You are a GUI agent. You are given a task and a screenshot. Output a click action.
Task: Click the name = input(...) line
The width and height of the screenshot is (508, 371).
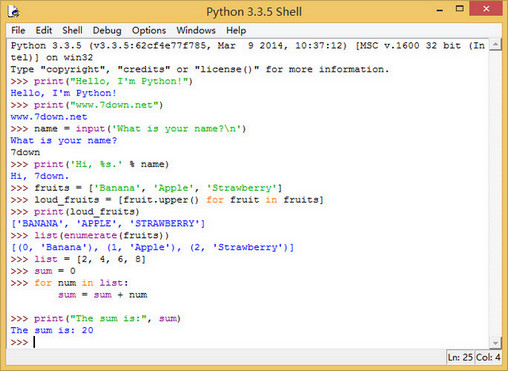tap(128, 129)
